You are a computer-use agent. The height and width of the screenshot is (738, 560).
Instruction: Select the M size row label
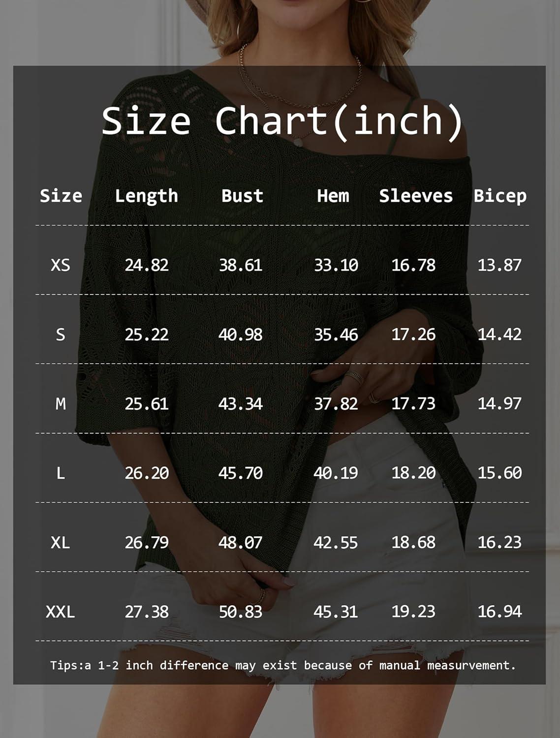pos(61,404)
